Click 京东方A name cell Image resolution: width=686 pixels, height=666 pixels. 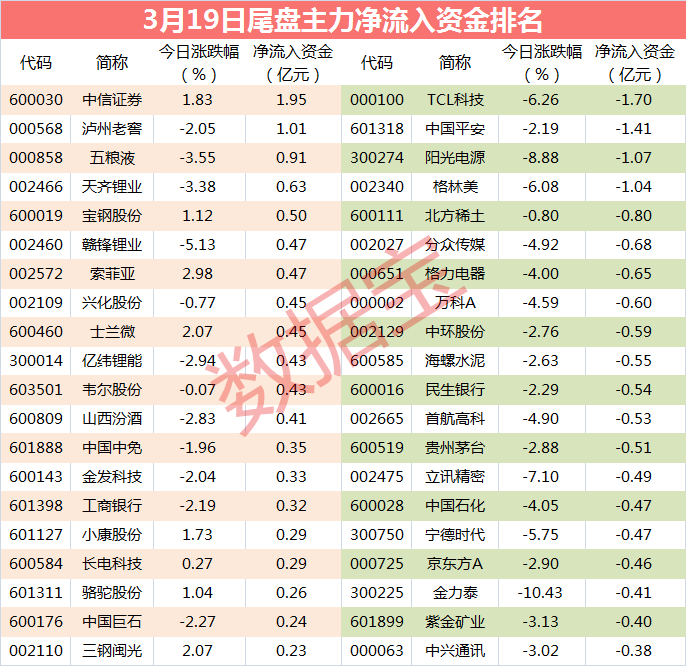coord(455,564)
